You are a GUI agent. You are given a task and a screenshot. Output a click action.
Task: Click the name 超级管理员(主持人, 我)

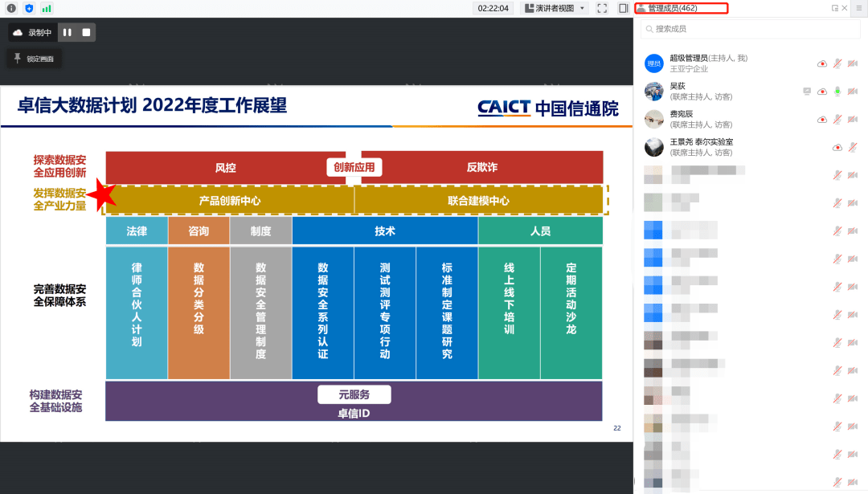point(709,58)
